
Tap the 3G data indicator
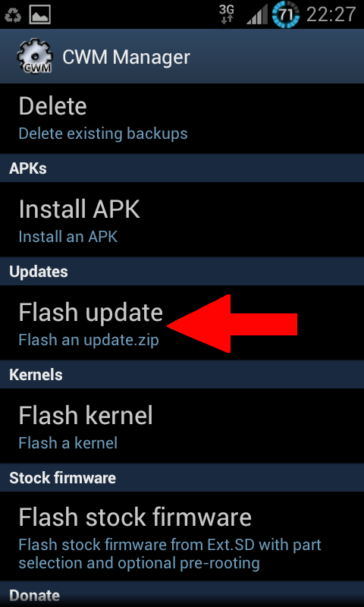(x=226, y=14)
